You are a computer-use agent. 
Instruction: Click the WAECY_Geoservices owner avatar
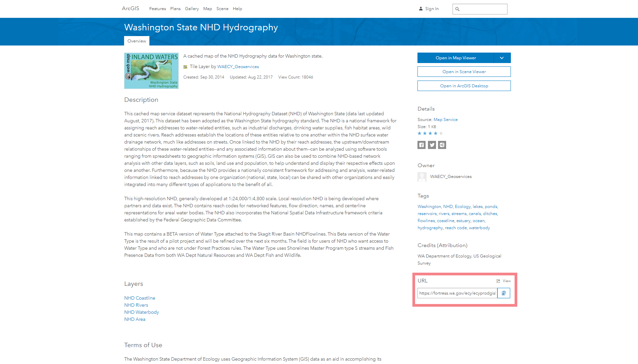pos(422,177)
